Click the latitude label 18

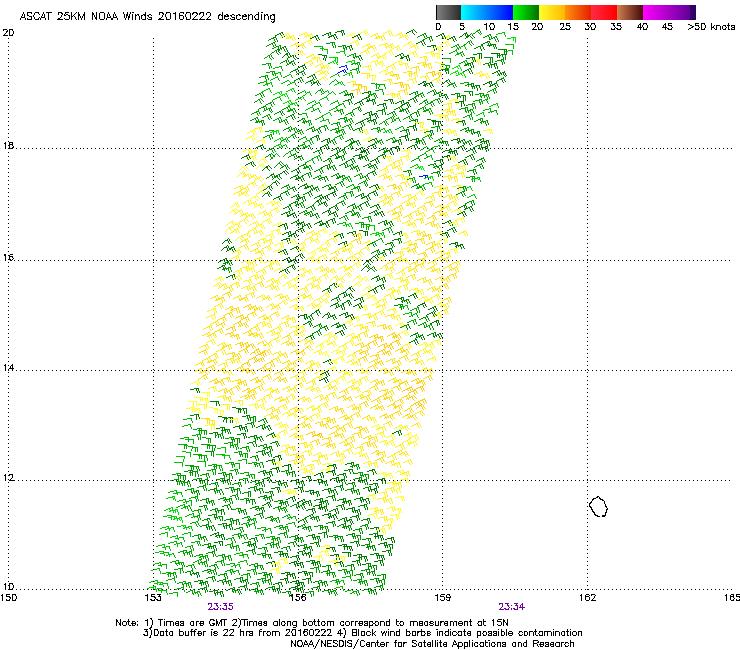tap(8, 145)
